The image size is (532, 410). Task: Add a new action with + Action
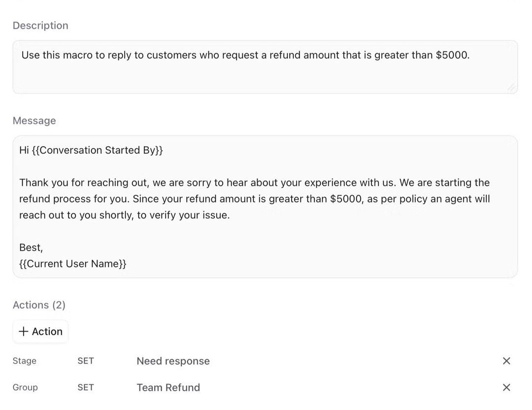[40, 331]
